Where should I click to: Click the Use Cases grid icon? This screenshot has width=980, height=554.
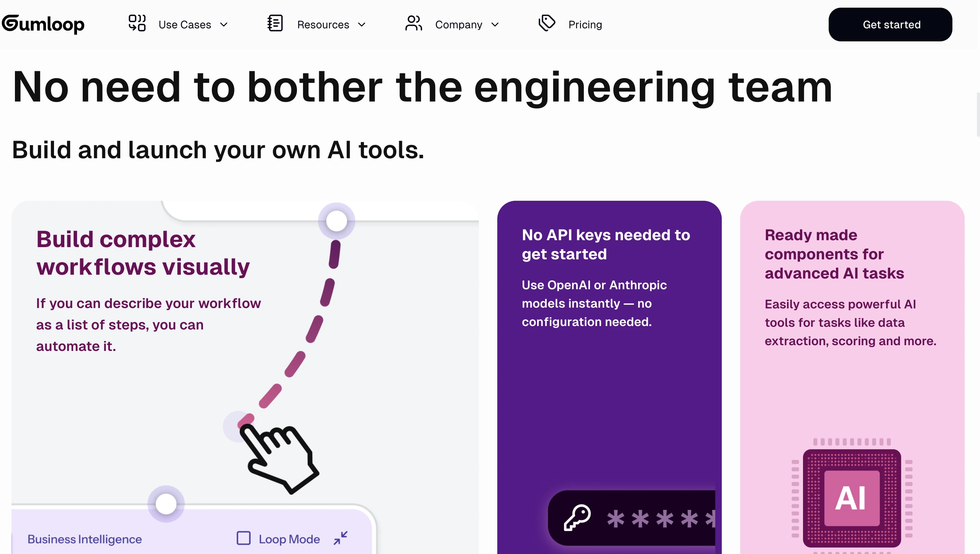tap(137, 23)
